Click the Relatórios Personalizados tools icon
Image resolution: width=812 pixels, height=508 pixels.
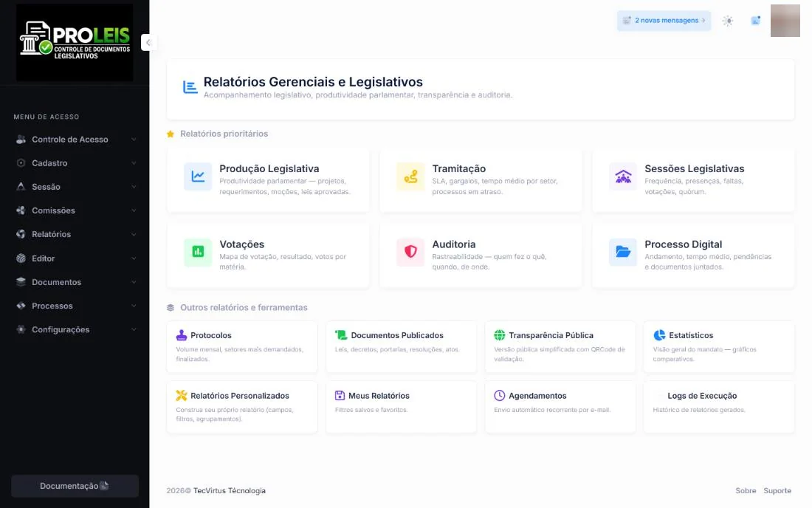[x=182, y=396]
